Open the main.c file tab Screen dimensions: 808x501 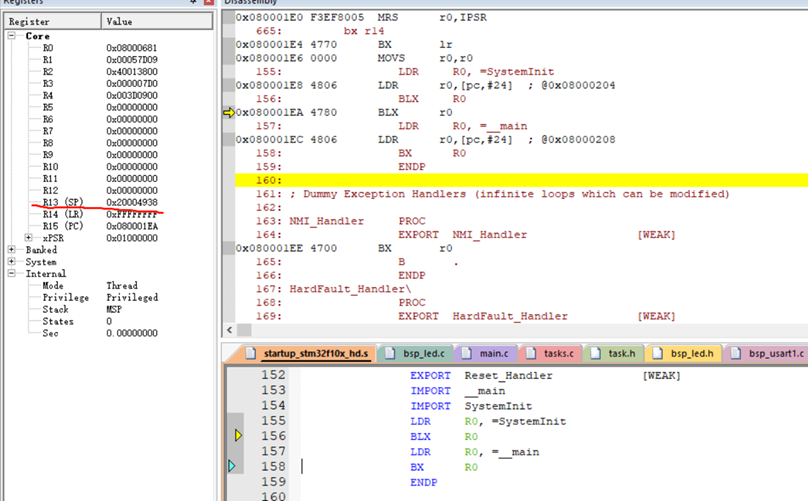(x=486, y=354)
